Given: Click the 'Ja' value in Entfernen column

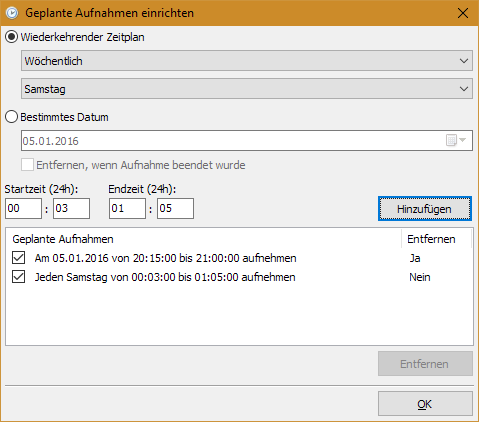Looking at the screenshot, I should coord(415,258).
